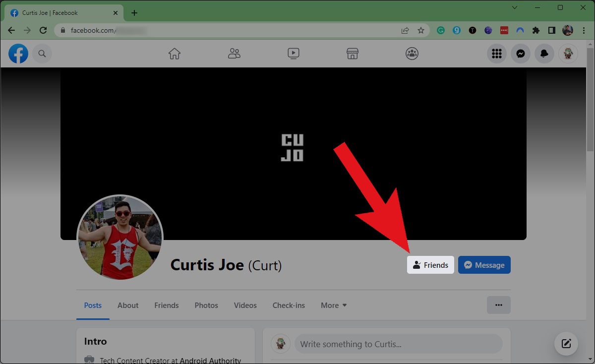Image resolution: width=595 pixels, height=364 pixels.
Task: Switch to the About tab
Action: pyautogui.click(x=128, y=305)
